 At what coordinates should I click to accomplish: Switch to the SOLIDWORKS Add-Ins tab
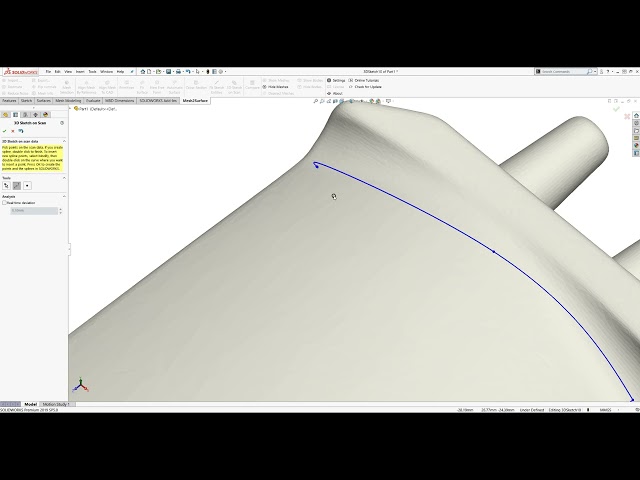point(158,100)
